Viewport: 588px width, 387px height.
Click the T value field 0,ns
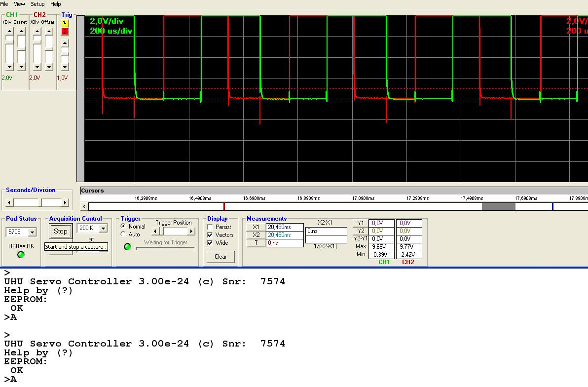(x=285, y=243)
